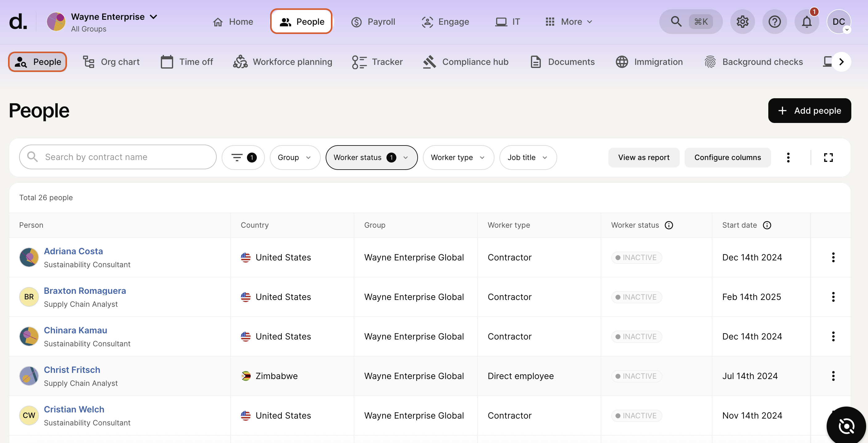The image size is (868, 443).
Task: Open Chinara Kamau's profile link
Action: coord(76,330)
